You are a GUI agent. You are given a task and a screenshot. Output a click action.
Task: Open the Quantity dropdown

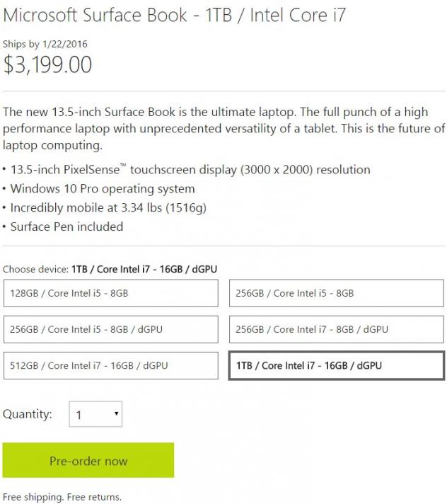(96, 415)
